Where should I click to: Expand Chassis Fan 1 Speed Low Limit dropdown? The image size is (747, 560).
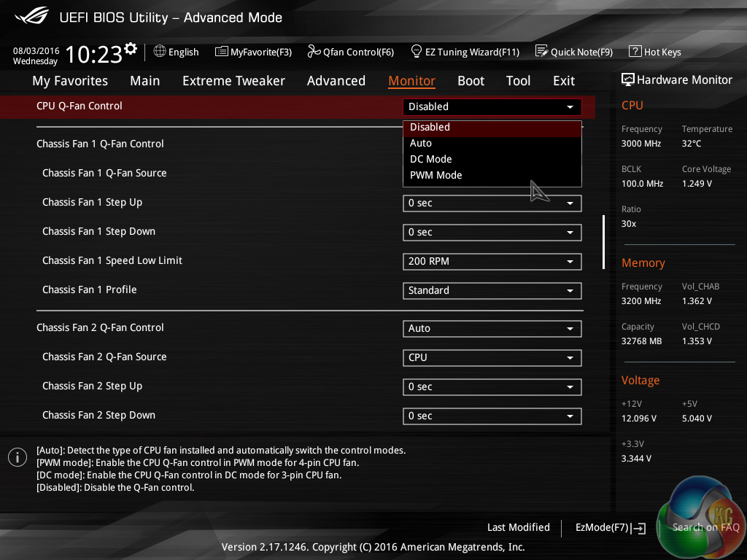click(x=492, y=262)
